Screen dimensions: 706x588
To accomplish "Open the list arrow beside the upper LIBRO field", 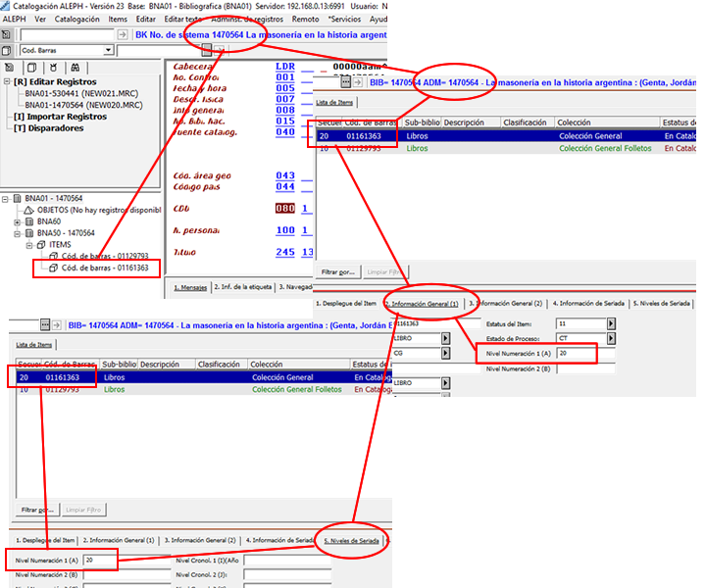I will pos(445,338).
